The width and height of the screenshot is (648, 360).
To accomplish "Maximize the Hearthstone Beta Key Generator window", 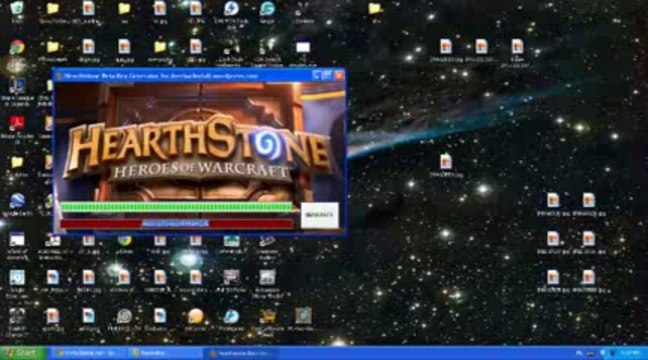I will click(328, 75).
